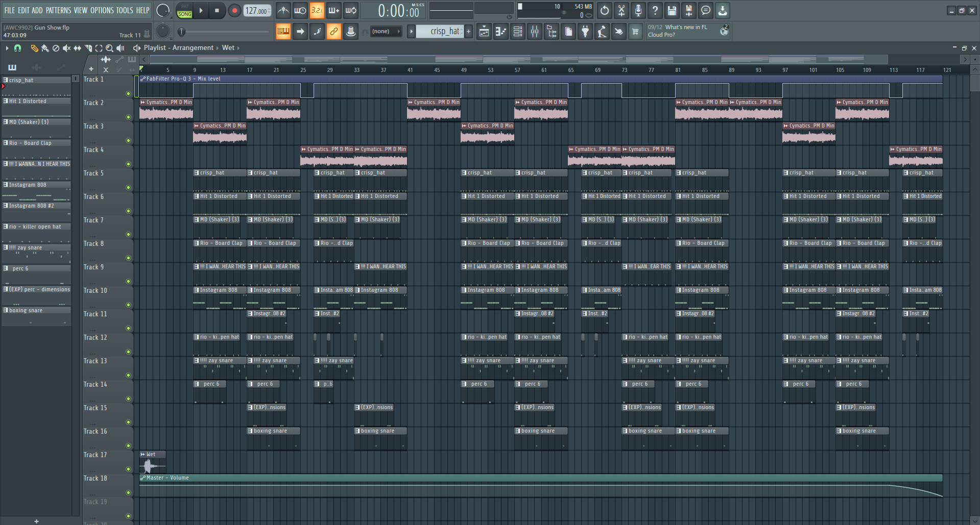Select the Slip tool in playlist

tap(77, 48)
